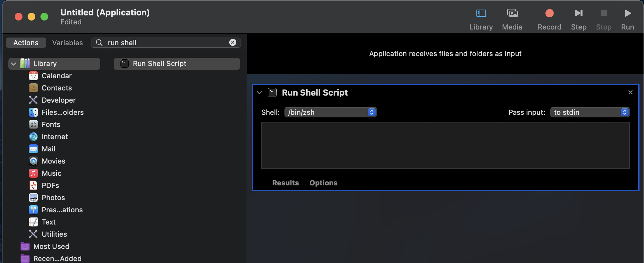Select the Music category in library
This screenshot has height=263, width=644.
pyautogui.click(x=51, y=173)
